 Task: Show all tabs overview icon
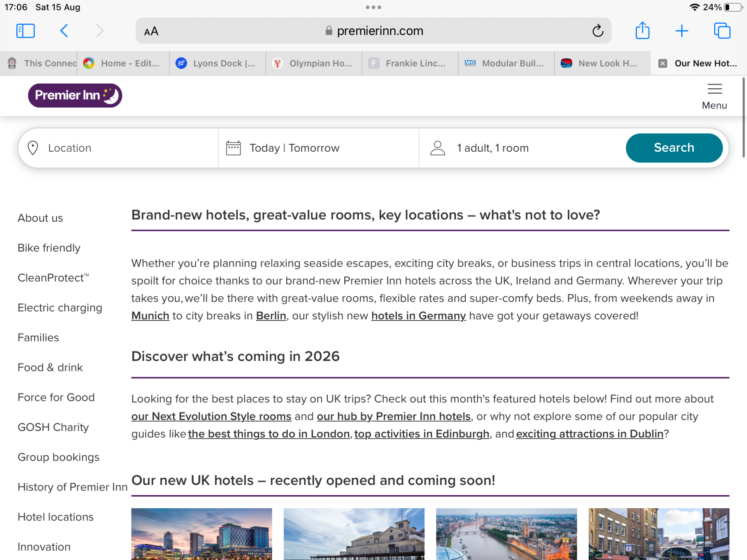pyautogui.click(x=722, y=31)
